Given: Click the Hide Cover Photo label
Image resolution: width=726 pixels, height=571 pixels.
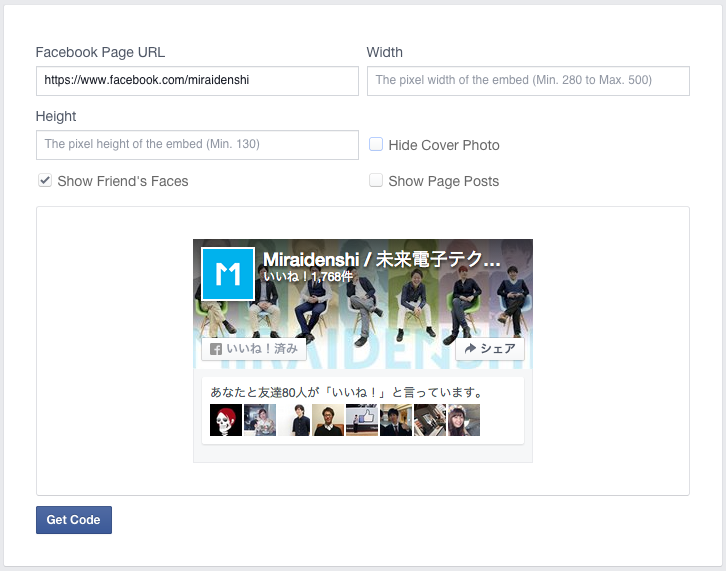Looking at the screenshot, I should [x=444, y=145].
